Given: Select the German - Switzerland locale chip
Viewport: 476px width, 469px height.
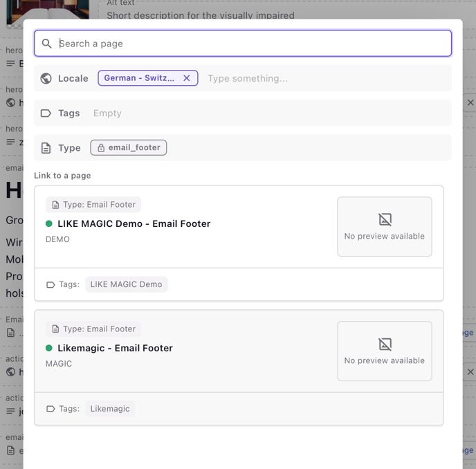Looking at the screenshot, I should (139, 78).
